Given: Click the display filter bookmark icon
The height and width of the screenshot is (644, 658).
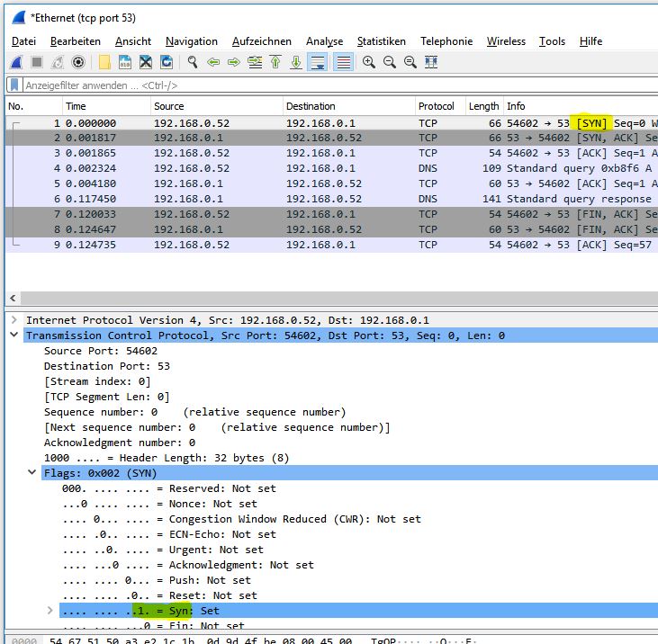Looking at the screenshot, I should (x=14, y=85).
